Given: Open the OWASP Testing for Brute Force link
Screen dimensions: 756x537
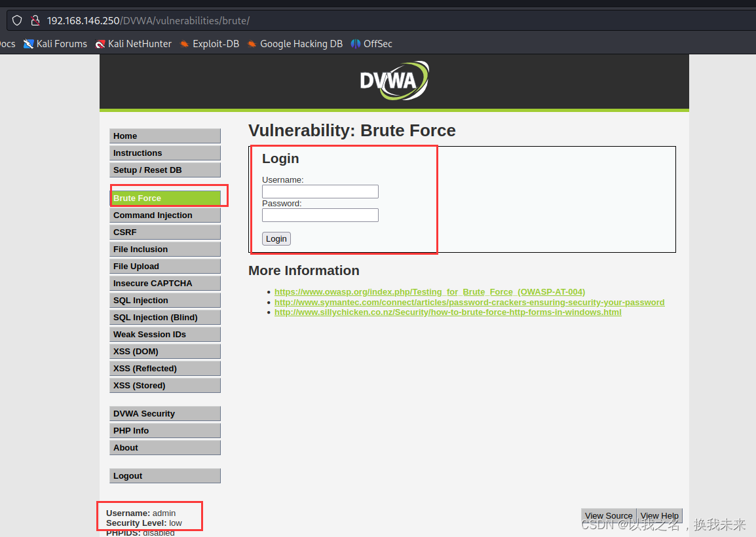Looking at the screenshot, I should pyautogui.click(x=430, y=291).
